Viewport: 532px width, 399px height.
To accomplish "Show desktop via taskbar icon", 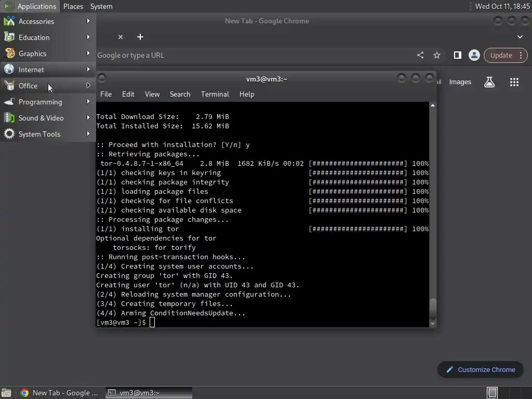I will [6, 393].
